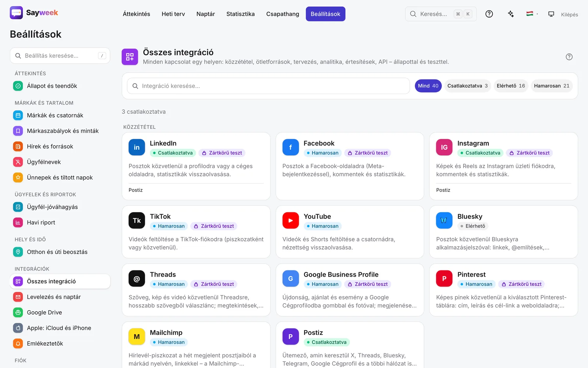588x368 pixels.
Task: Click the YouTube play card icon
Action: point(291,220)
